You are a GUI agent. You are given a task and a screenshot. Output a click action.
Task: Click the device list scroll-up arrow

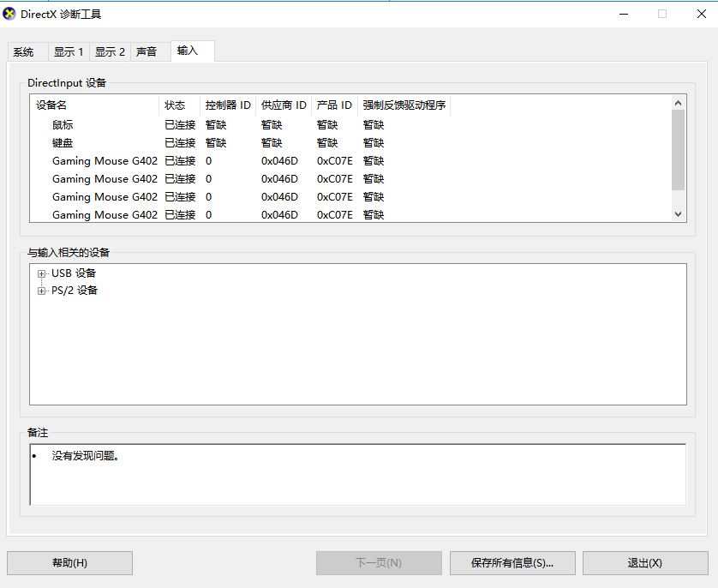pyautogui.click(x=679, y=104)
